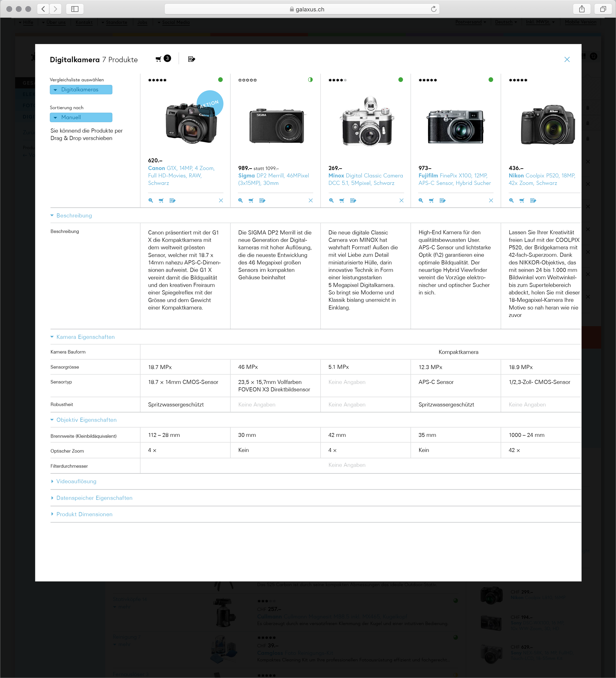Viewport: 616px width, 678px height.
Task: Click Jobs in the background page
Action: 142,22
